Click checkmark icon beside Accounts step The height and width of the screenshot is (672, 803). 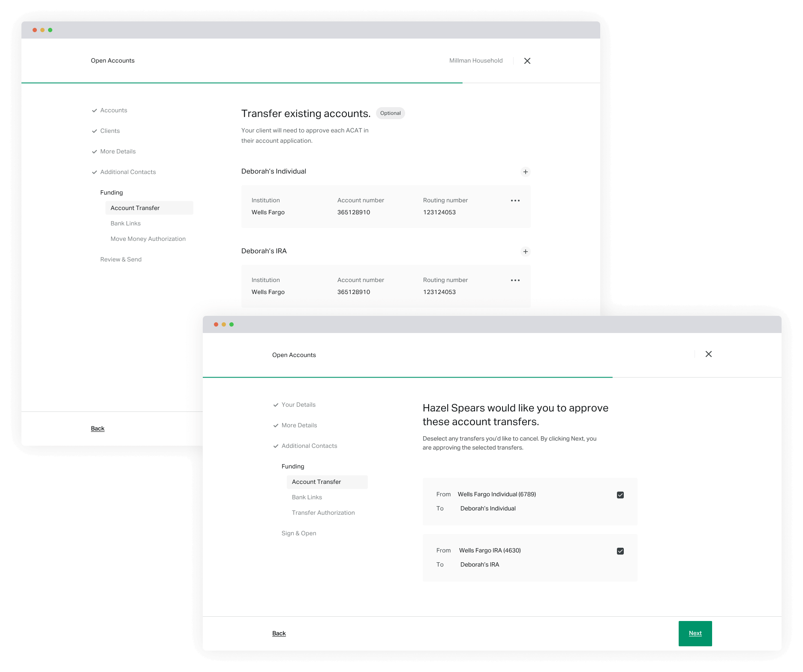pos(94,111)
